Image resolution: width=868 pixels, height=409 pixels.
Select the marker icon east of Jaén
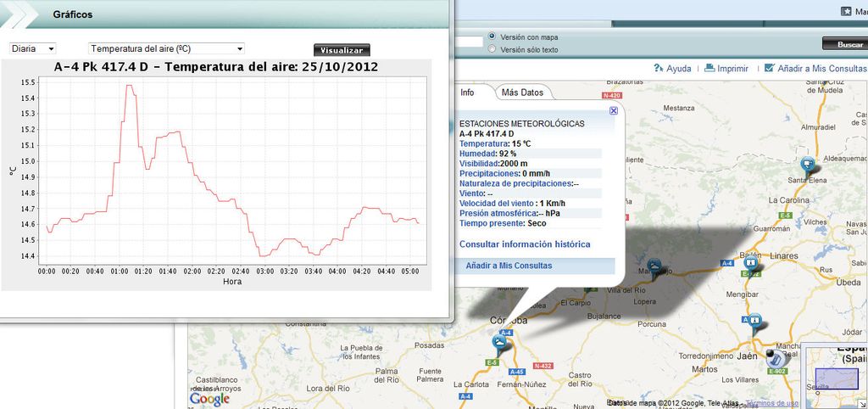(775, 357)
